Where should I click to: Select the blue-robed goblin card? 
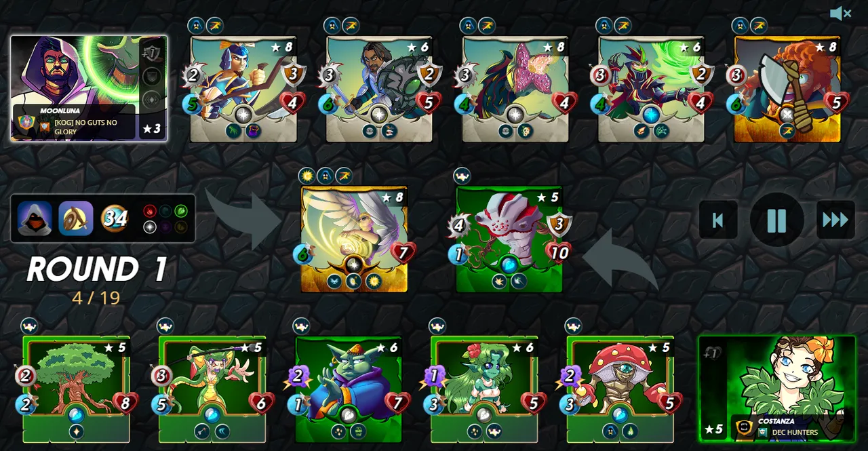pos(349,389)
